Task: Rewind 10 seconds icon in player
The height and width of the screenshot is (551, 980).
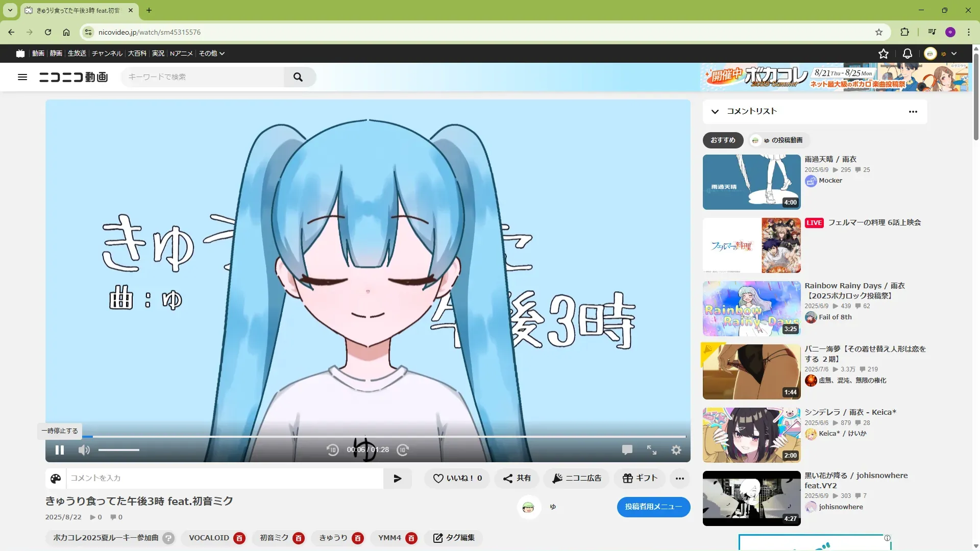Action: tap(332, 450)
